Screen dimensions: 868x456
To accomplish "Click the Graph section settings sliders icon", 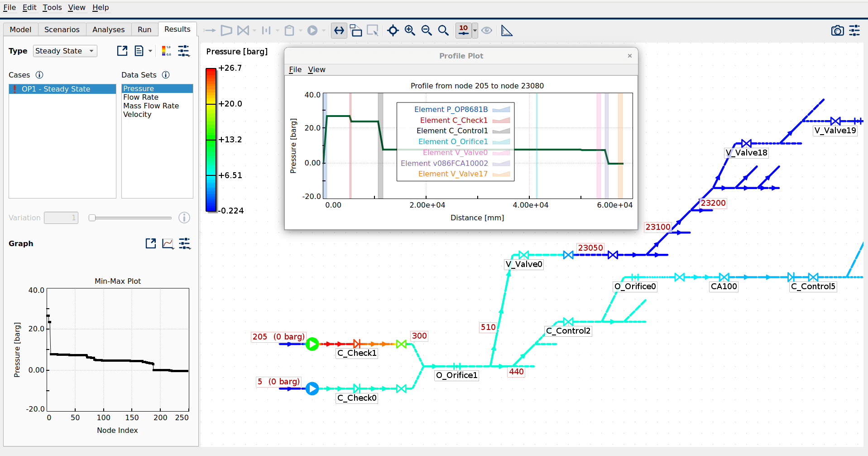I will (x=185, y=243).
